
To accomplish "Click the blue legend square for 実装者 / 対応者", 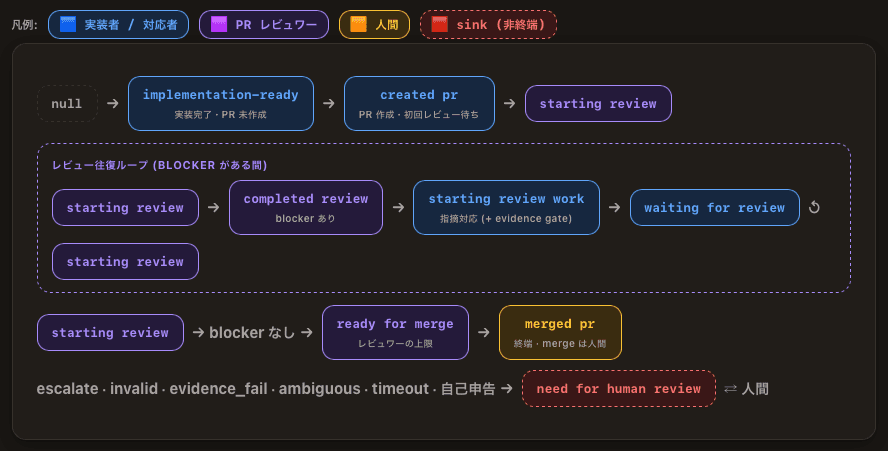I will point(68,24).
